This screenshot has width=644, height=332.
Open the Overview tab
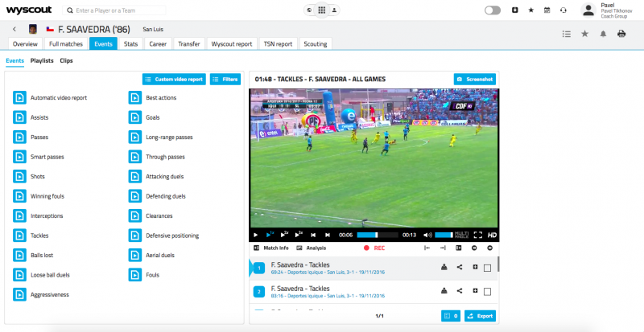point(25,44)
